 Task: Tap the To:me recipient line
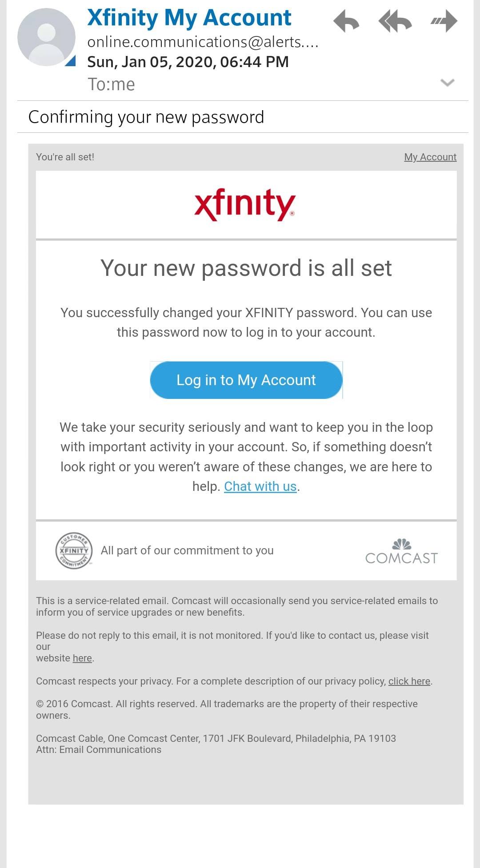coord(111,84)
